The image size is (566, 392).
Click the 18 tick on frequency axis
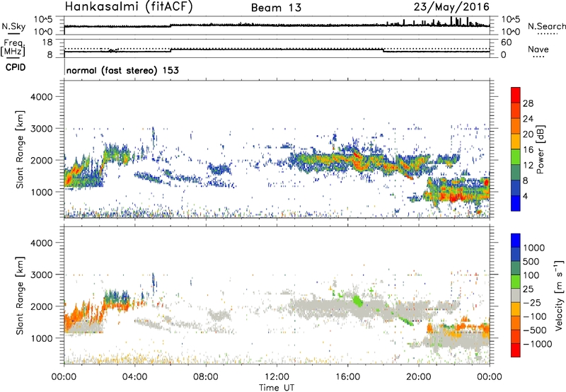[x=47, y=42]
